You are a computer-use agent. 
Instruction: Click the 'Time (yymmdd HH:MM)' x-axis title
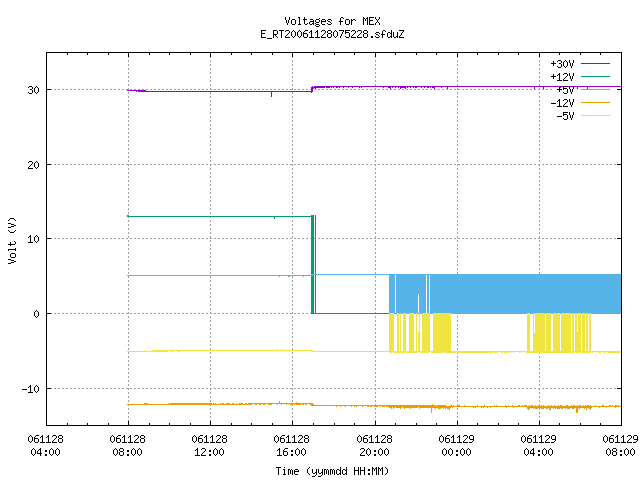pyautogui.click(x=332, y=471)
